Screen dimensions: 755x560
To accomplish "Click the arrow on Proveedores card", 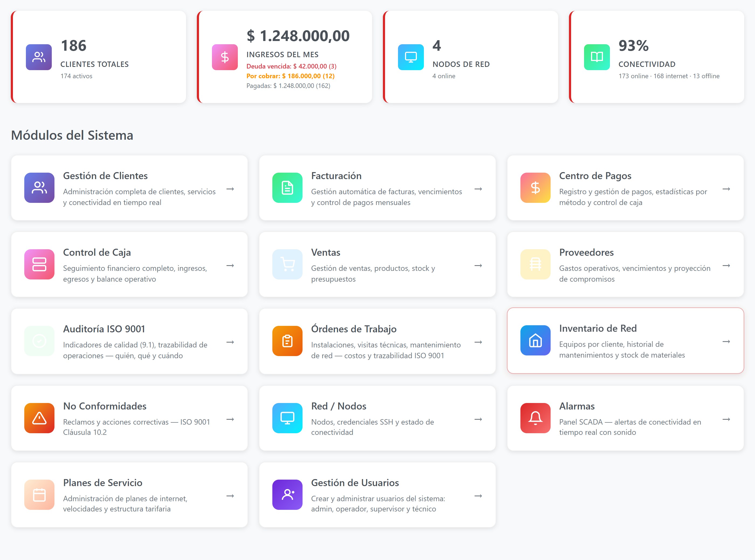I will coord(726,265).
